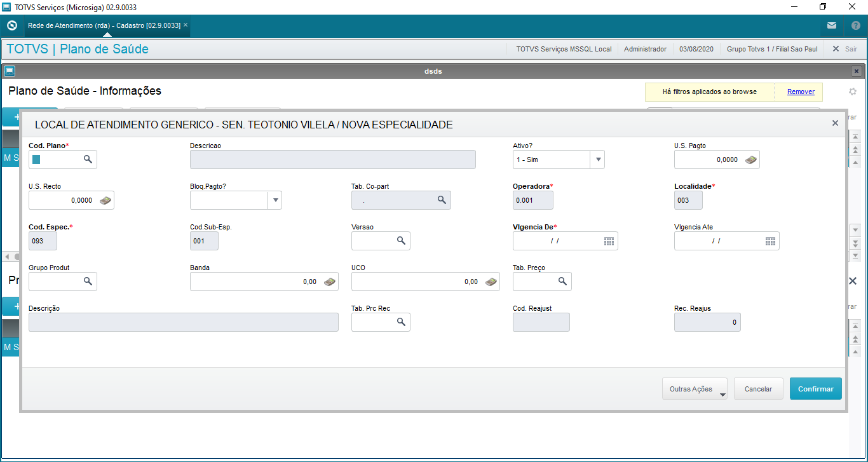Click the Localidade field showing 003
This screenshot has width=868, height=462.
688,200
